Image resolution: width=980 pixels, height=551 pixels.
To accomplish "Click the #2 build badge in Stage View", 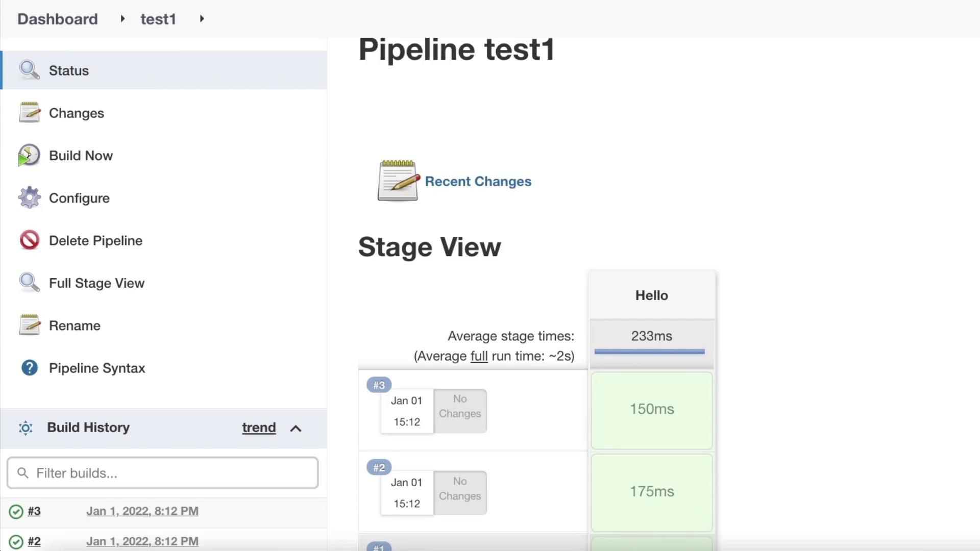I will [x=379, y=467].
